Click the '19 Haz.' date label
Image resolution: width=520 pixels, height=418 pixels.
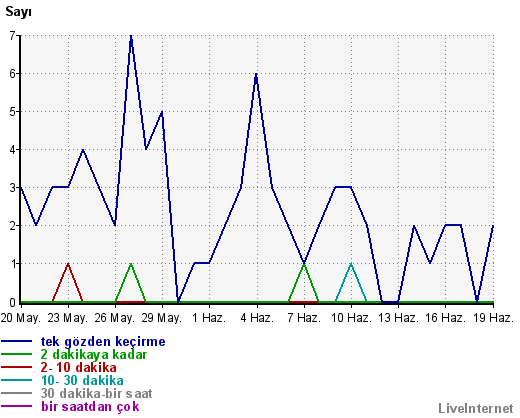tap(493, 318)
